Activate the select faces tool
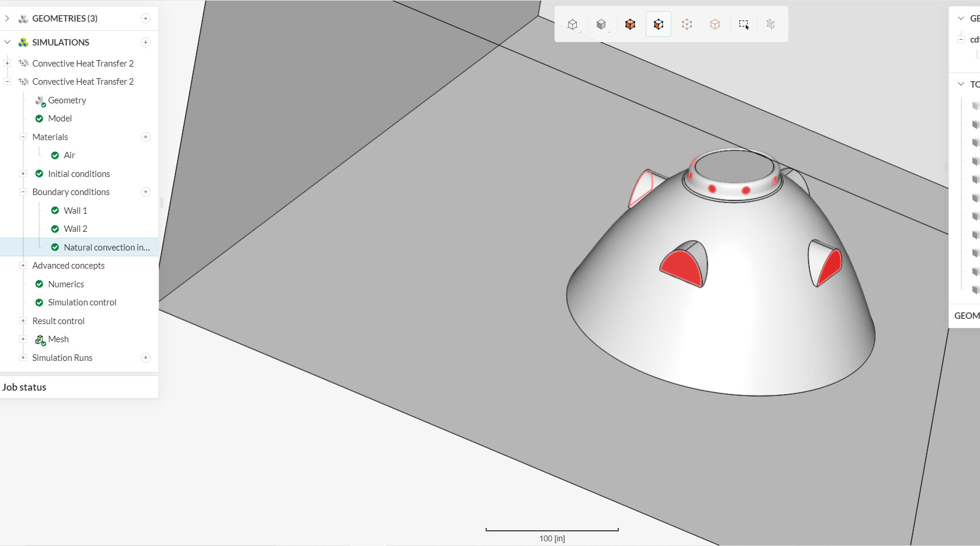Image resolution: width=980 pixels, height=546 pixels. point(659,25)
